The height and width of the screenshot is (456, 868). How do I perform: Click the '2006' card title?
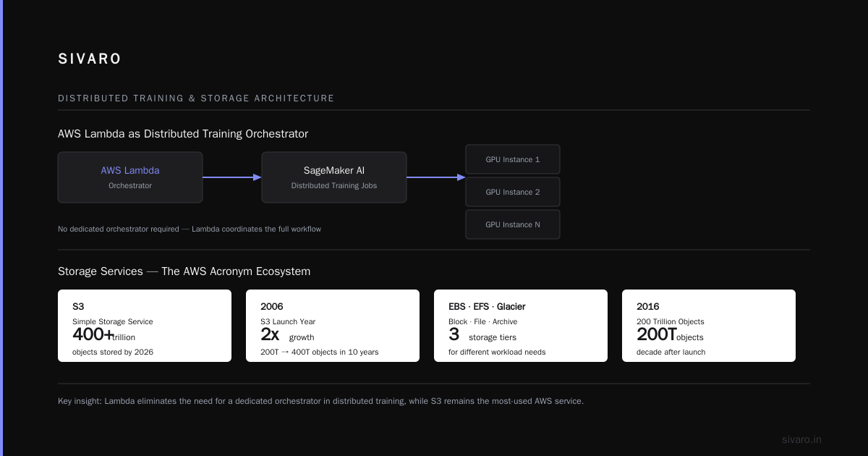click(272, 306)
